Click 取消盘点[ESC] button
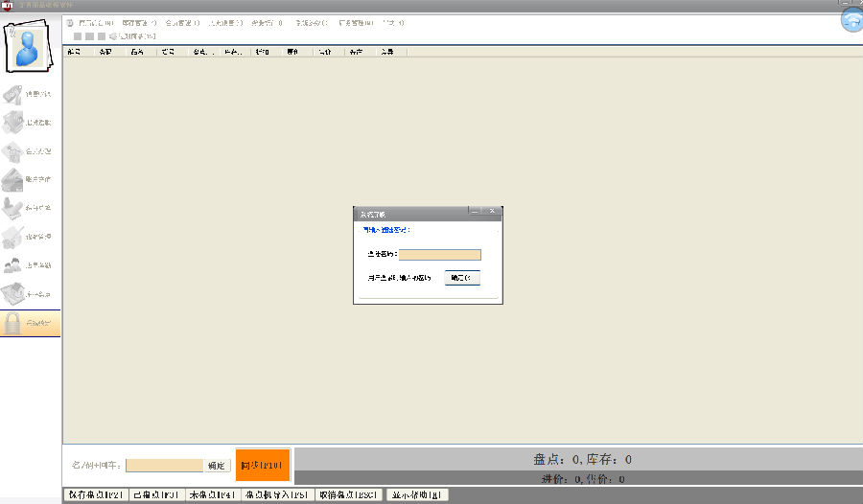 point(349,494)
